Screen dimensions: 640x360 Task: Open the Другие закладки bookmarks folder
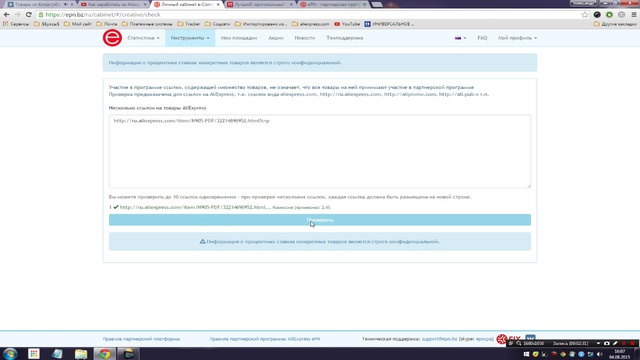point(615,24)
